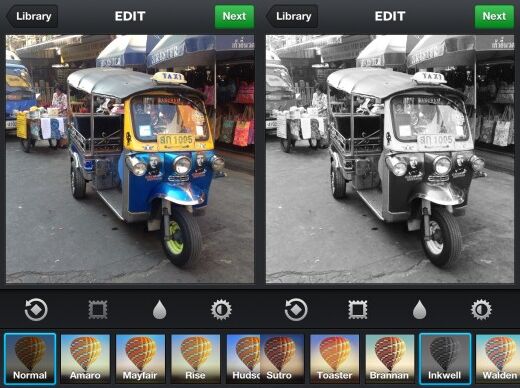The width and height of the screenshot is (520, 388).
Task: Tap the Lux sun icon on right screen
Action: click(x=481, y=310)
